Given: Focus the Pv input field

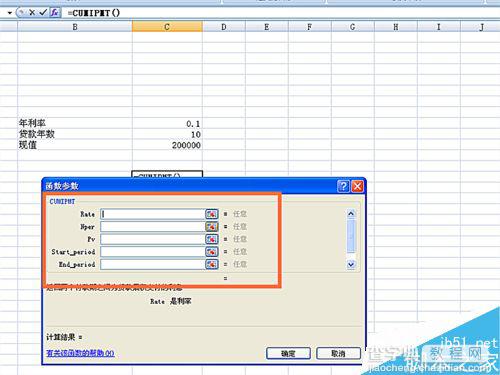Looking at the screenshot, I should click(153, 239).
